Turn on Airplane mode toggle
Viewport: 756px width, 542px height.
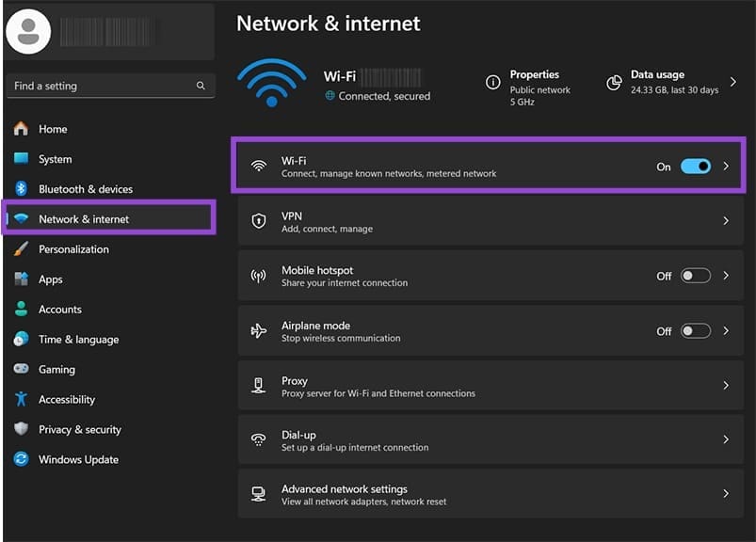(696, 331)
